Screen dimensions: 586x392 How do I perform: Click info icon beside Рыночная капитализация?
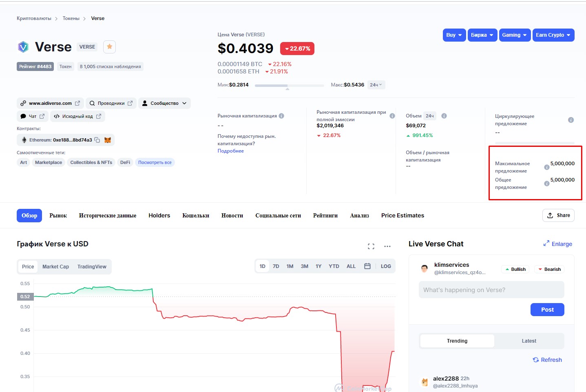coord(281,116)
